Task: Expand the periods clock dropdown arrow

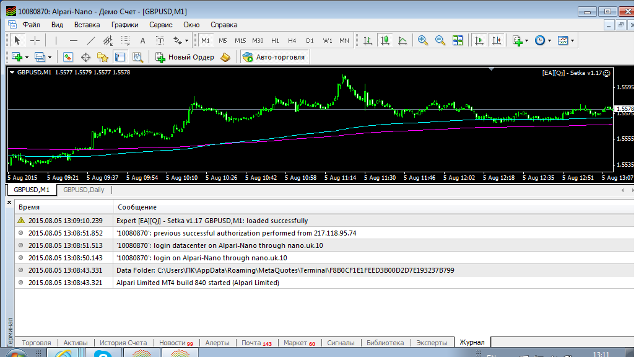Action: coord(549,41)
